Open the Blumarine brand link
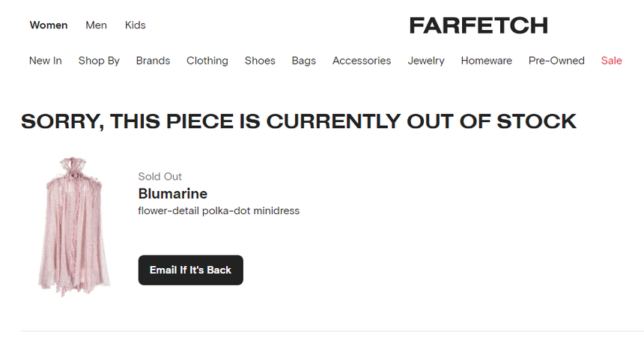Image resolution: width=644 pixels, height=337 pixels. coord(173,194)
